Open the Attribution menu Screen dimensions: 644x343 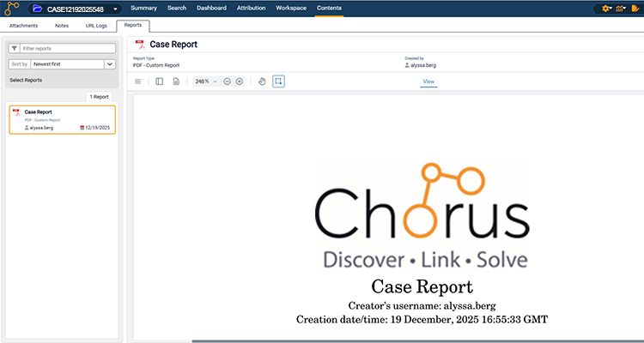(250, 8)
